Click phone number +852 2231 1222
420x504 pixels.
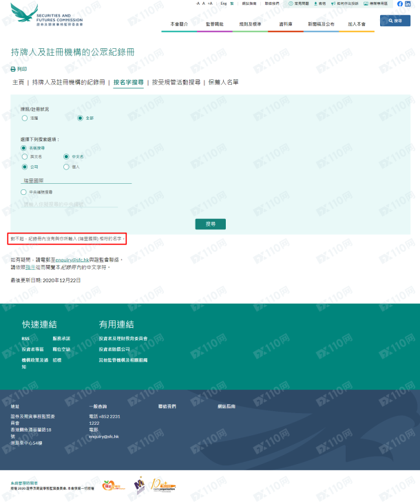(105, 420)
